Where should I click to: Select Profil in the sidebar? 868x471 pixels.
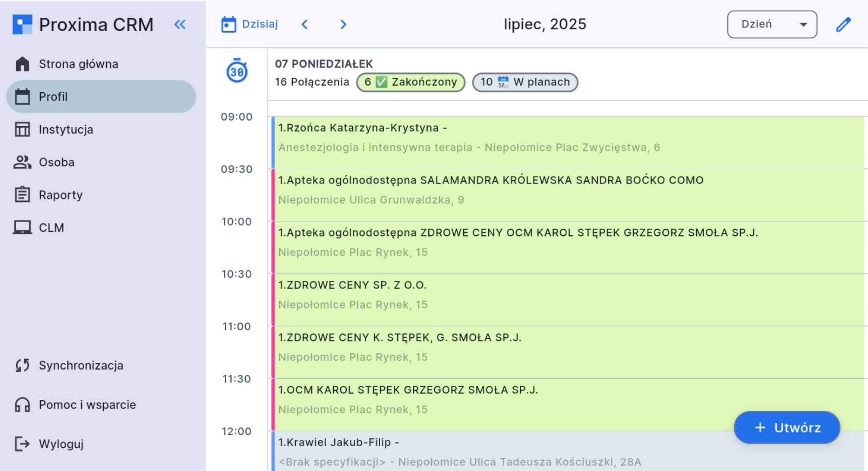tap(53, 96)
